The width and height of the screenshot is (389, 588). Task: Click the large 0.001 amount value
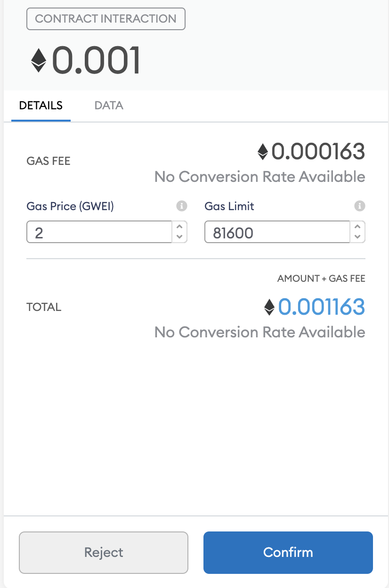[96, 60]
